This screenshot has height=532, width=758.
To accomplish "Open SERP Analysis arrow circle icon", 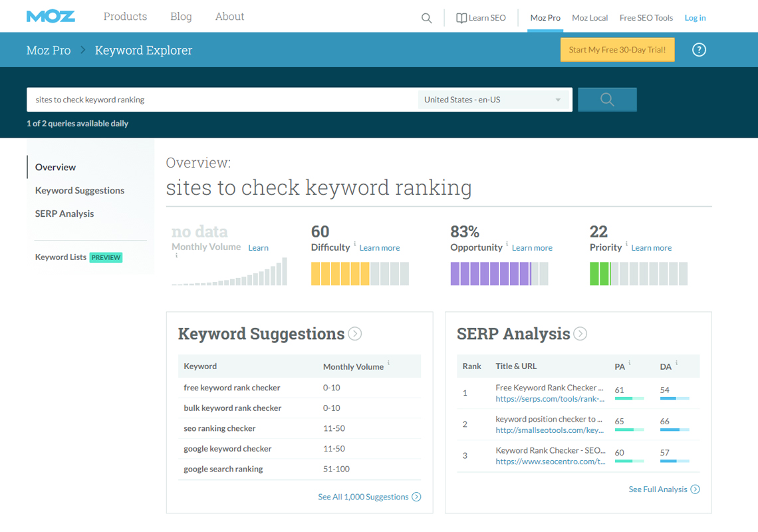I will [580, 334].
